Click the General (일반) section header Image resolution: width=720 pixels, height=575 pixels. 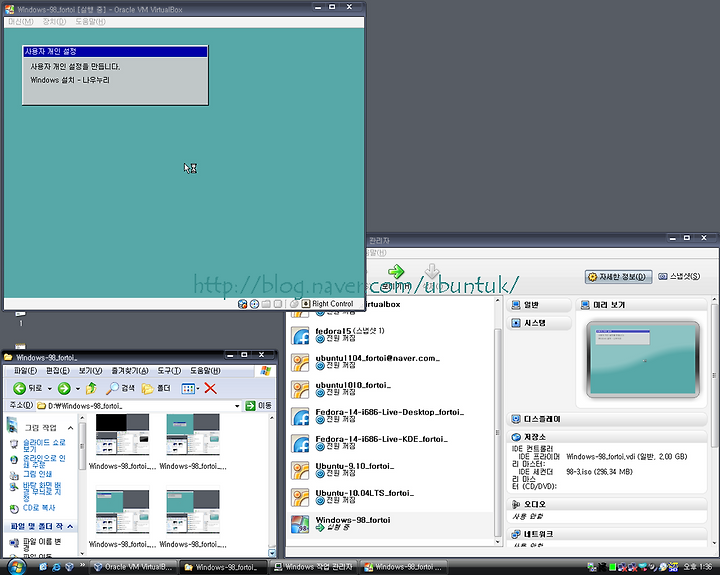[x=539, y=305]
